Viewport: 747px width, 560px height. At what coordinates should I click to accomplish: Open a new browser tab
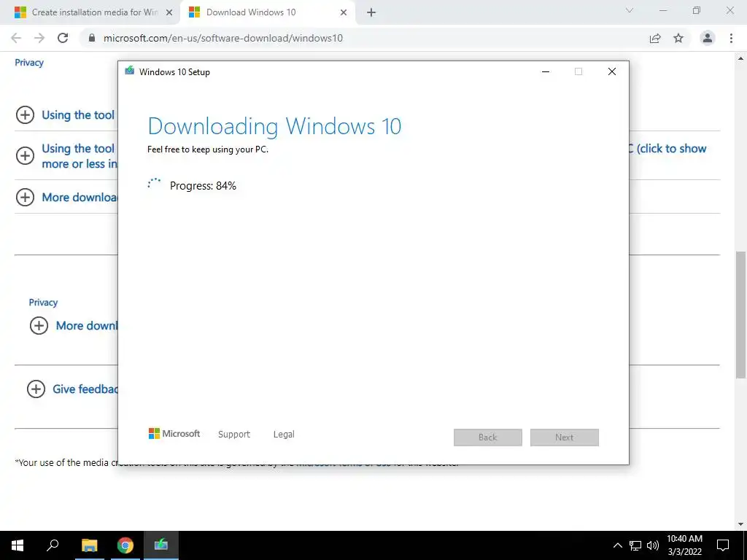click(371, 13)
